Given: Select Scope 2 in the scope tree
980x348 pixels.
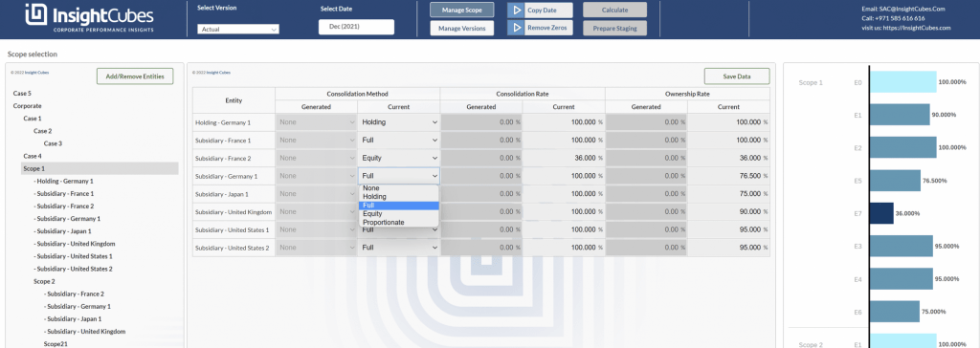Looking at the screenshot, I should 44,281.
